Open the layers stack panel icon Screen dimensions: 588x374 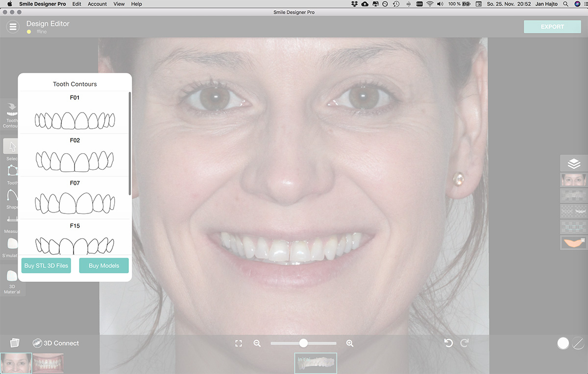574,164
